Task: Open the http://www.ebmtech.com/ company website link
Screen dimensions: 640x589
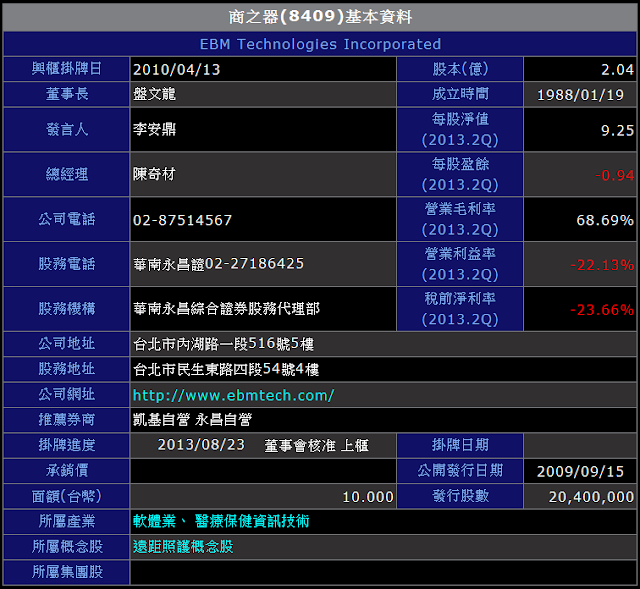Action: [x=233, y=395]
